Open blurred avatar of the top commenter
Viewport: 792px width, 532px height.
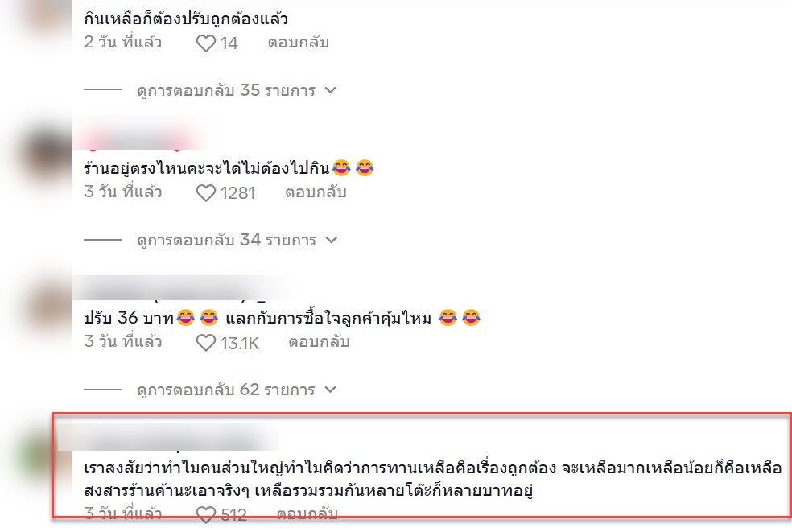(x=50, y=18)
